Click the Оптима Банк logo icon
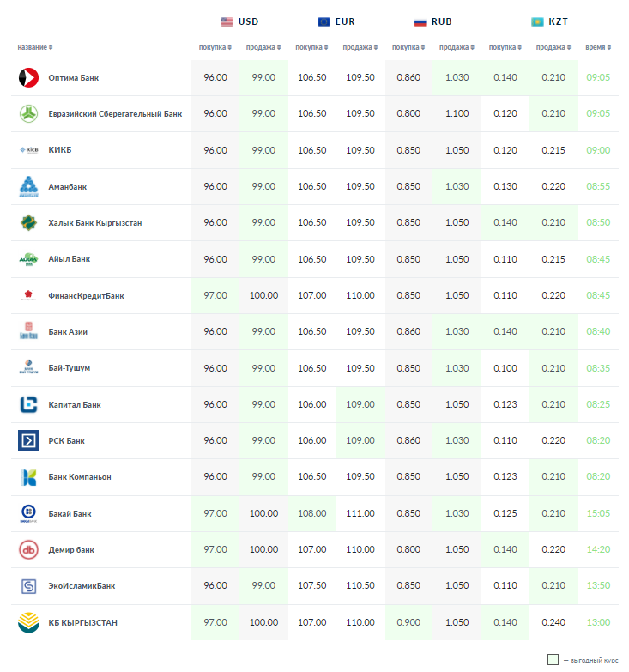 tap(28, 77)
